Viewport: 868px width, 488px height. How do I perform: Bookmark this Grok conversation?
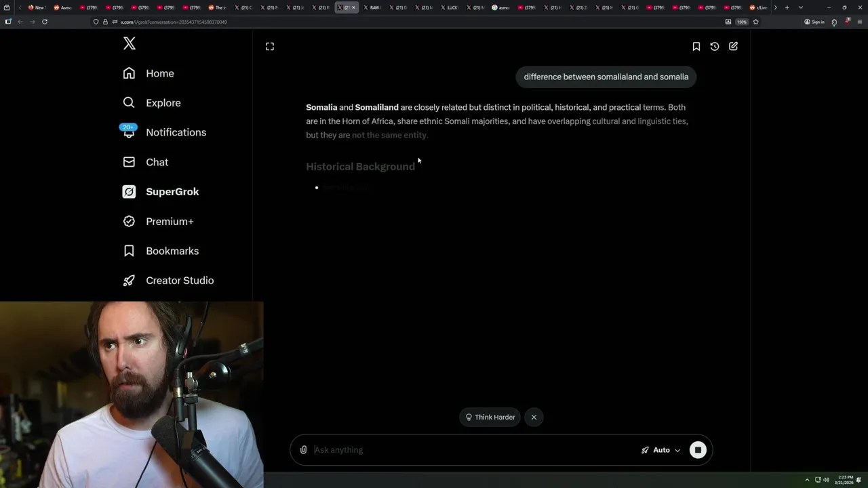click(696, 46)
